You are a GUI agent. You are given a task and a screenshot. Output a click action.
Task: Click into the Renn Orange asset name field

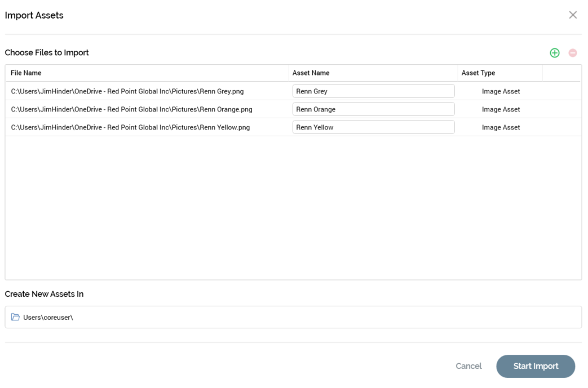pyautogui.click(x=373, y=109)
